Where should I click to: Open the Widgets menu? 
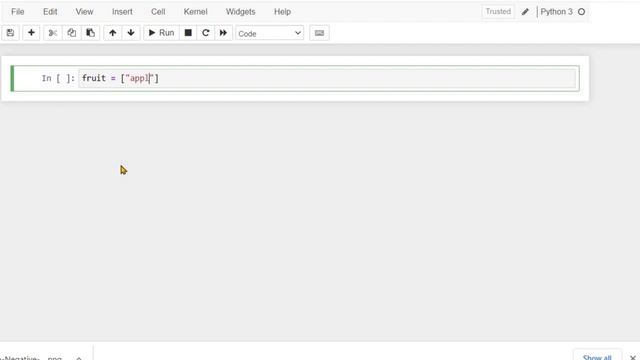point(241,12)
